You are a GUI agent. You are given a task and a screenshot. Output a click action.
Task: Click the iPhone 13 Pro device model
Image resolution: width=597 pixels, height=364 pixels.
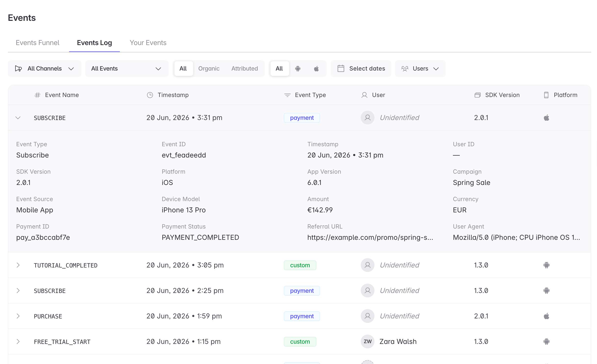[x=184, y=210]
